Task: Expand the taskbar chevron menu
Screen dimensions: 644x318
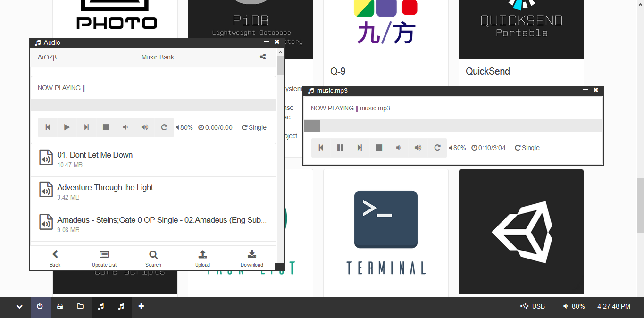Action: point(19,307)
